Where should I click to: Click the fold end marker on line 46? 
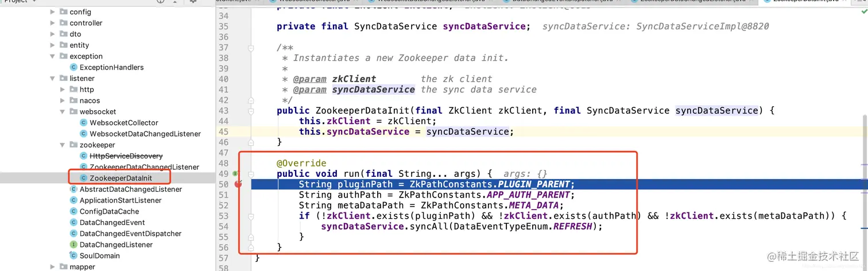click(x=251, y=142)
